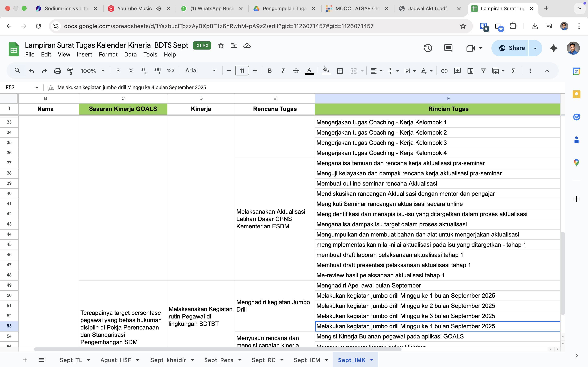Image resolution: width=588 pixels, height=367 pixels.
Task: Open Google Keep in the side panel
Action: pos(576,94)
